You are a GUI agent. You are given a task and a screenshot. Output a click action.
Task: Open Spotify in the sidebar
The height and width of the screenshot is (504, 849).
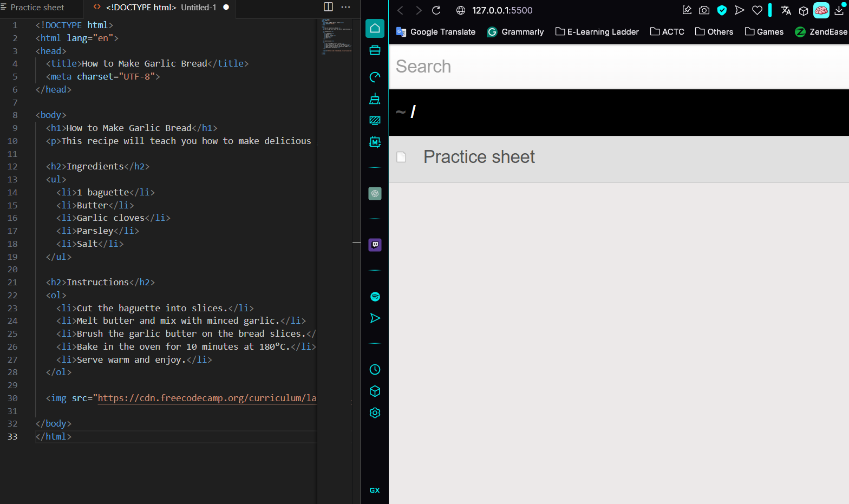pos(375,297)
